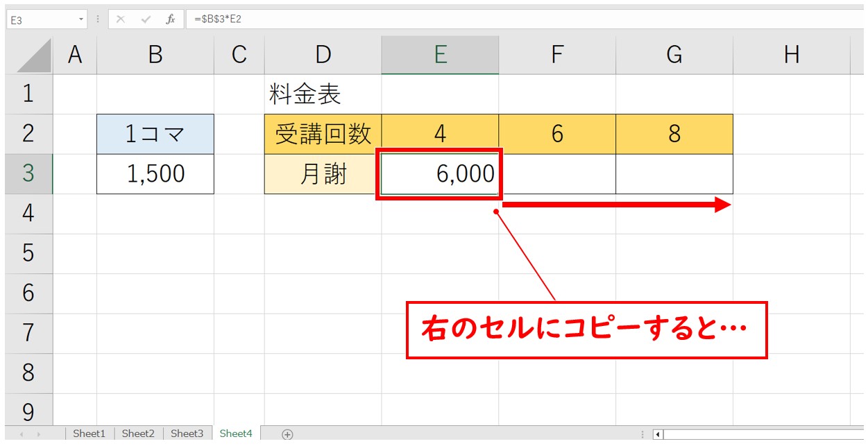
Task: Click cell E3 showing 6,000
Action: pyautogui.click(x=440, y=174)
